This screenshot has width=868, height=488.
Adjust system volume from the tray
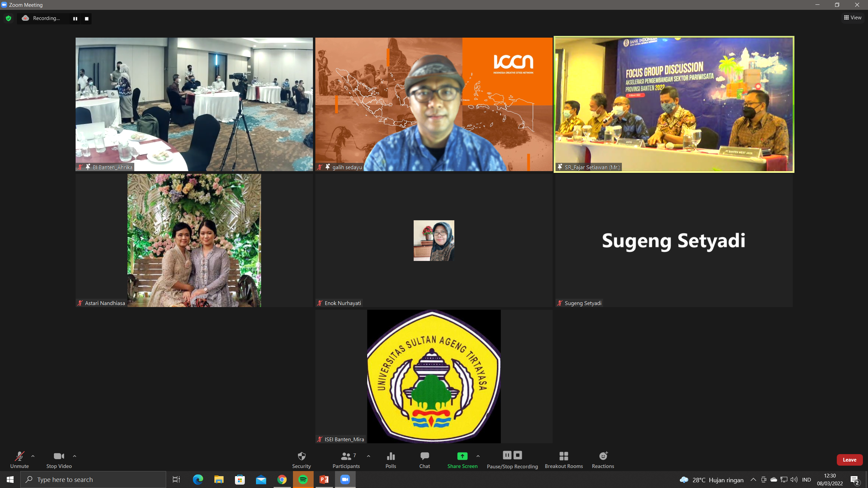point(794,479)
